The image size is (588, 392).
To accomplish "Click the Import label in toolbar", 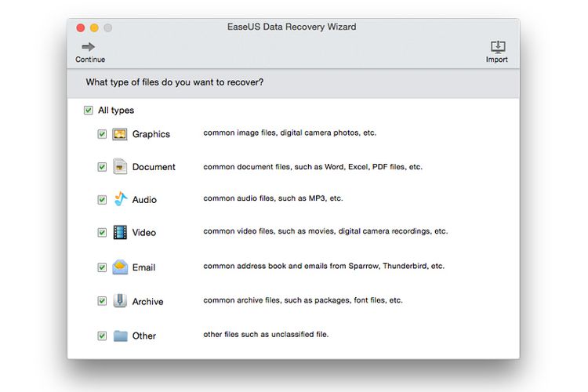I will pyautogui.click(x=497, y=60).
